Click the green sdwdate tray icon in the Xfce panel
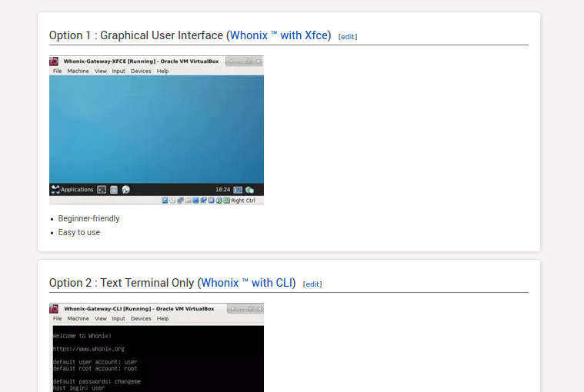Screen dimensions: 584x392 249,190
